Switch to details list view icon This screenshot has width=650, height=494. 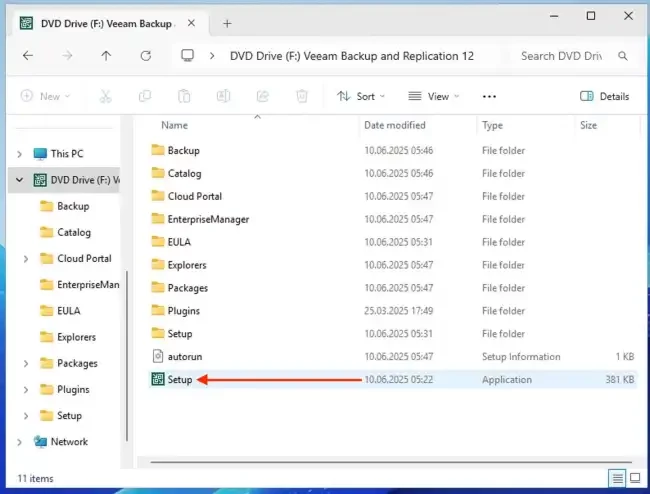coord(617,478)
